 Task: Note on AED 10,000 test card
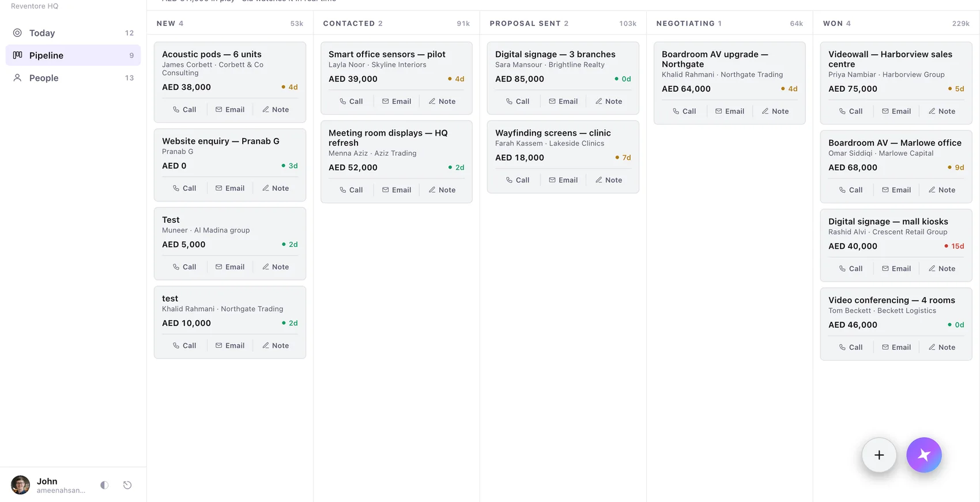click(276, 346)
